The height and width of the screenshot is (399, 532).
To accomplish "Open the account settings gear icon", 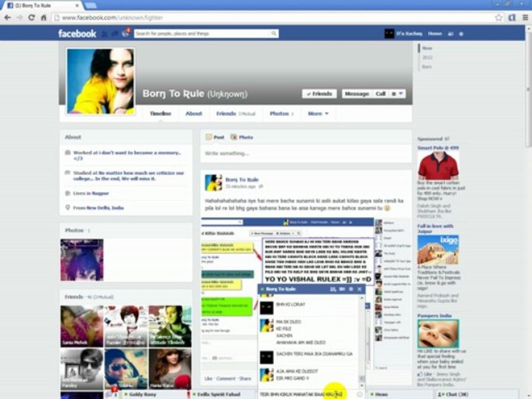I will coord(461,34).
